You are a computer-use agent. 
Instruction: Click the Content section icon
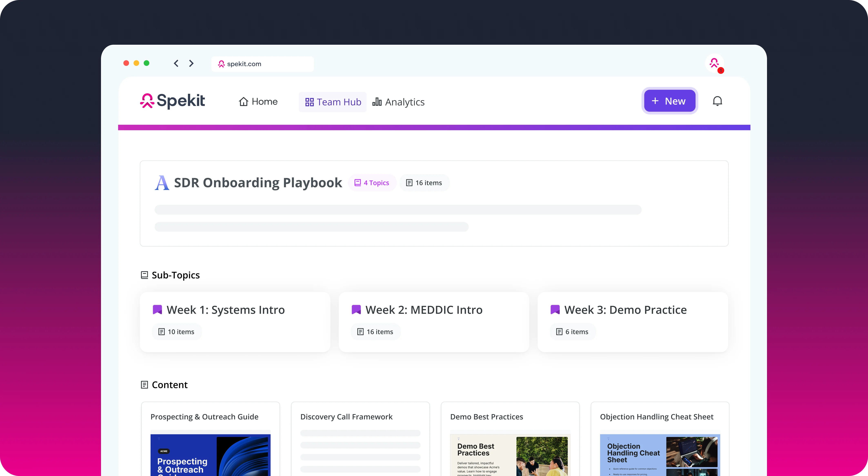(x=144, y=385)
